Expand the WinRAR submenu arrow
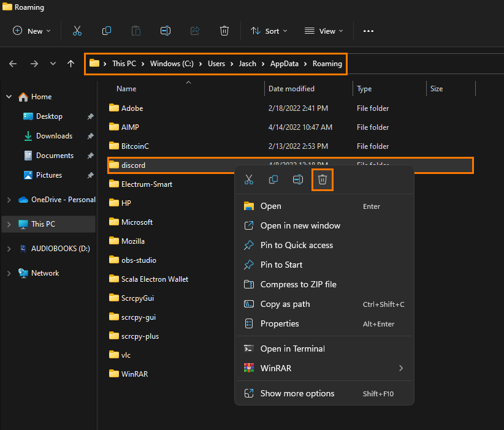This screenshot has height=430, width=504. click(x=401, y=368)
